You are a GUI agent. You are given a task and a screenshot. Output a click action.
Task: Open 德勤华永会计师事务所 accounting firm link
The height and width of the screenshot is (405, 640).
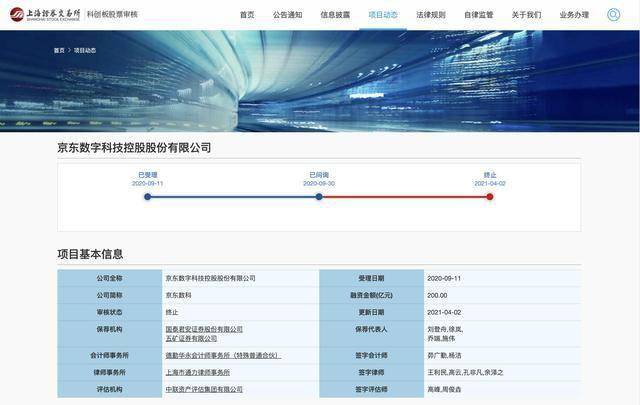tap(223, 356)
